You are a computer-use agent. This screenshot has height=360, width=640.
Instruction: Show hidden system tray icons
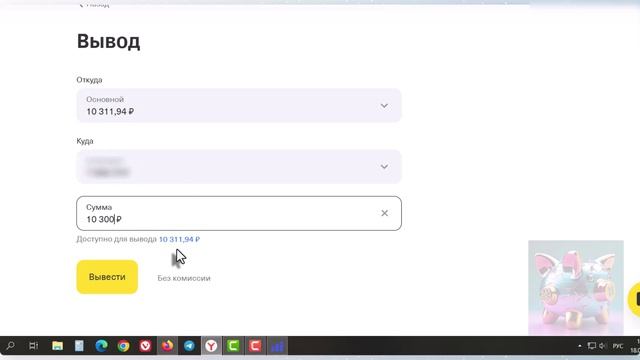tap(580, 346)
